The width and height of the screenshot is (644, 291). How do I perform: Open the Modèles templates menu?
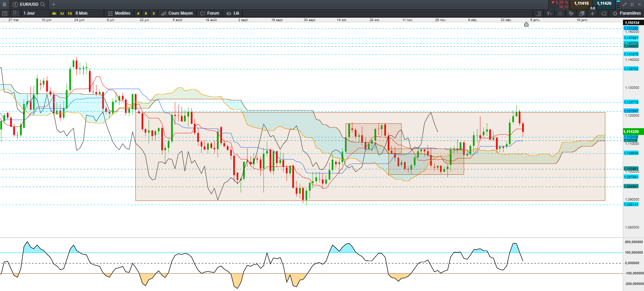[119, 13]
